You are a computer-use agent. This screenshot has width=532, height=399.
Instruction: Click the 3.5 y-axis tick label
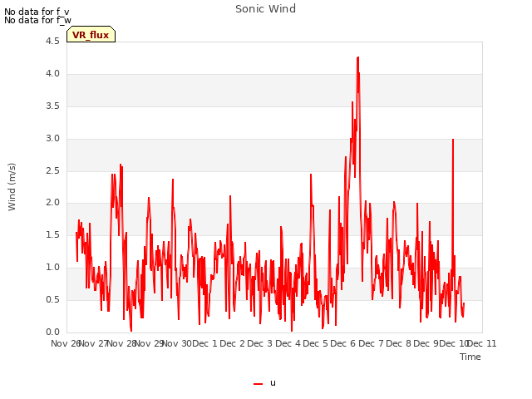52,106
